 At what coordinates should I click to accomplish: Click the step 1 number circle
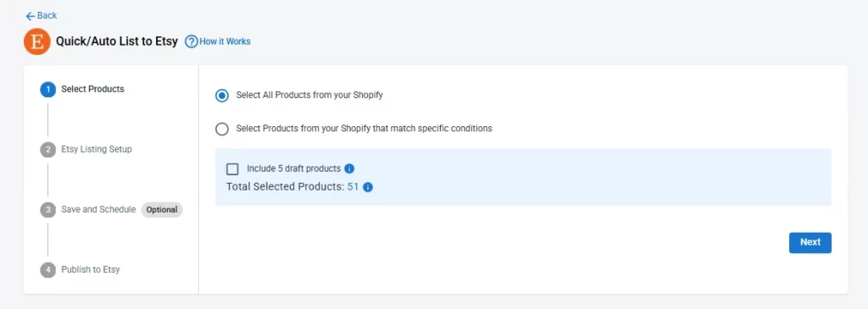pyautogui.click(x=48, y=90)
